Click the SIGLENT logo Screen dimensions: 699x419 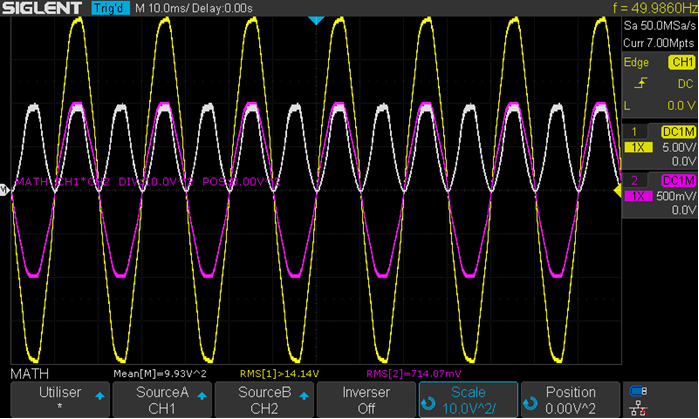pos(42,8)
